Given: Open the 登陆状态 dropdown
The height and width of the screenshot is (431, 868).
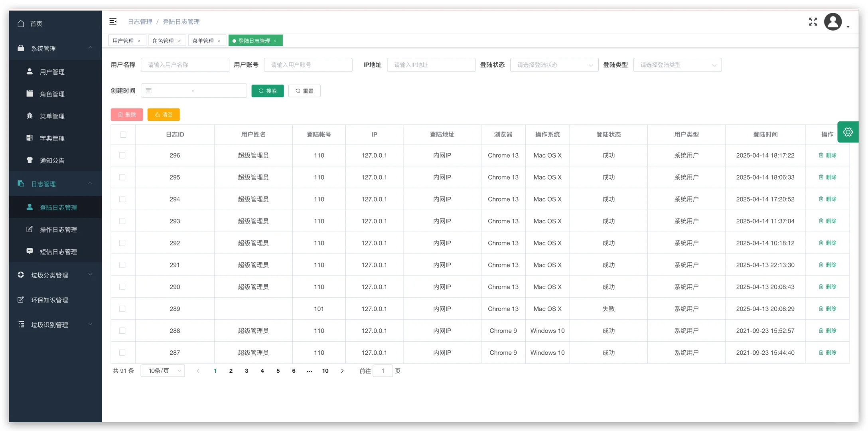Looking at the screenshot, I should [x=554, y=65].
